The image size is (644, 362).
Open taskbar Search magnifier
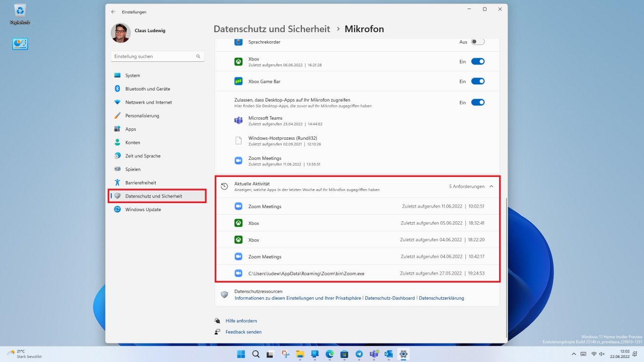click(x=256, y=354)
